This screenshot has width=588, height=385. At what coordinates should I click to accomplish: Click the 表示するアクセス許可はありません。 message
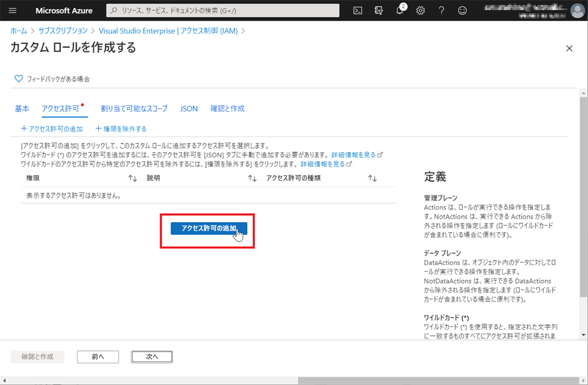[74, 195]
